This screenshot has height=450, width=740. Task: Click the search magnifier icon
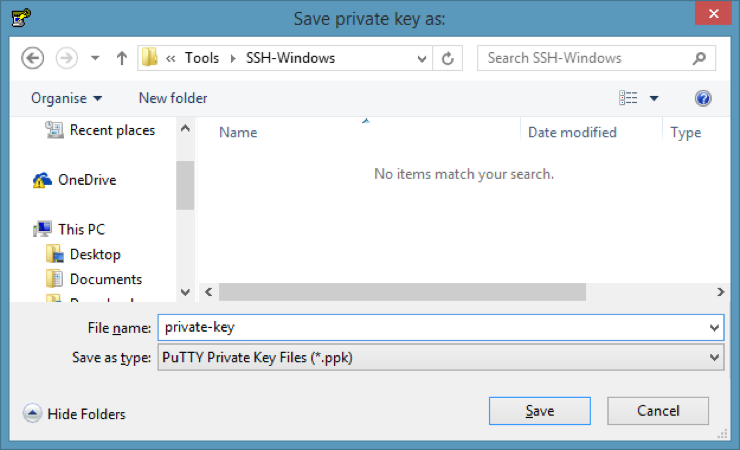coord(699,58)
